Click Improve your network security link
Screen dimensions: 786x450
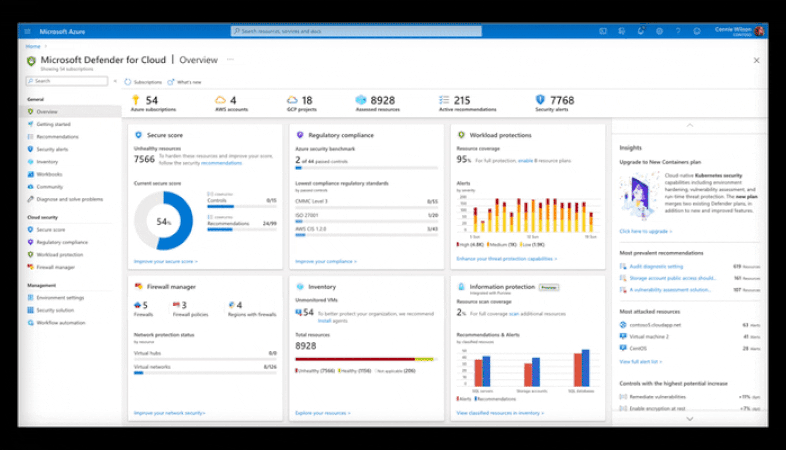tap(169, 413)
